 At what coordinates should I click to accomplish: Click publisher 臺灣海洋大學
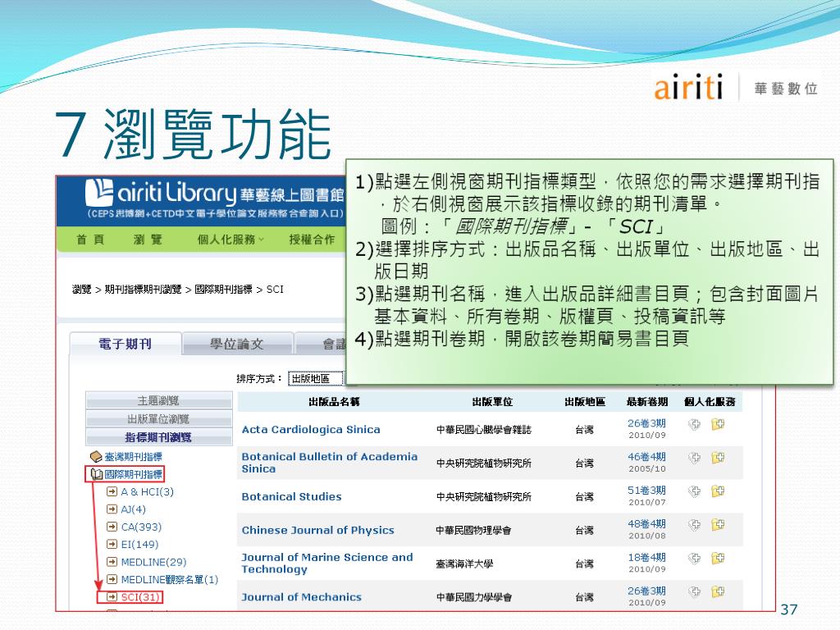(464, 564)
